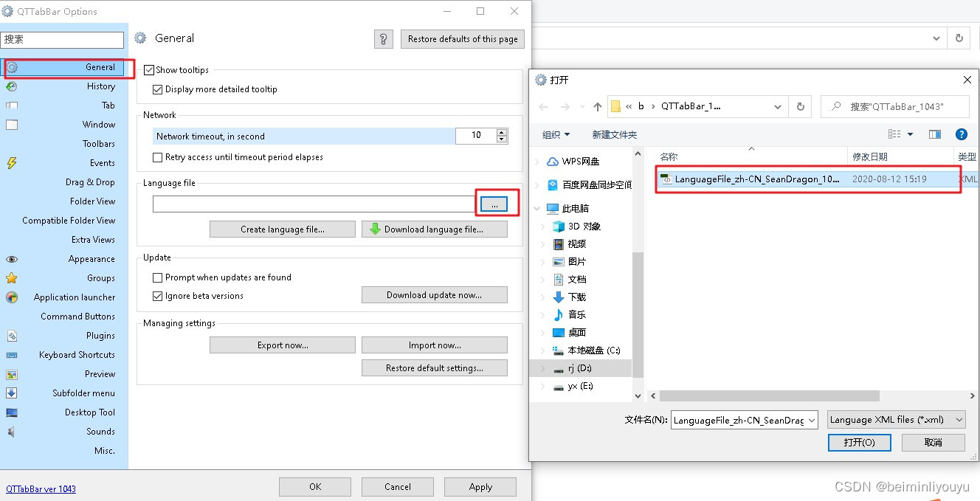The image size is (980, 501).
Task: Click the options search box
Action: pyautogui.click(x=62, y=40)
